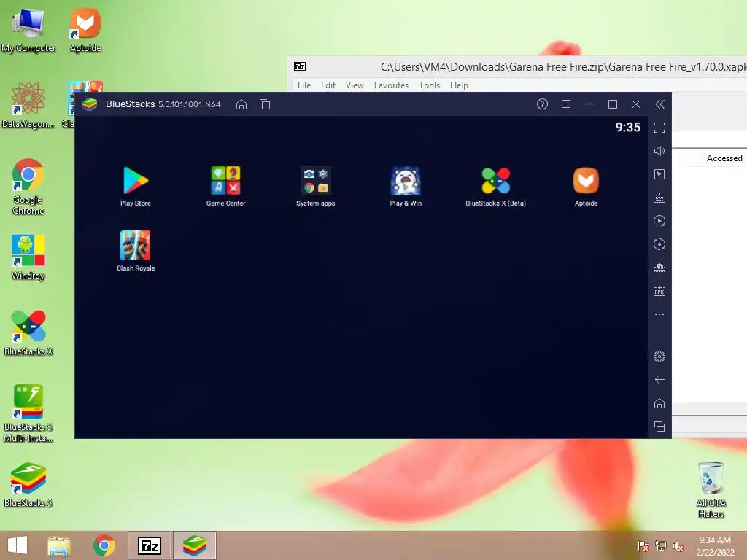This screenshot has width=747, height=560.
Task: Click the volume icon in BlueStacks sidebar
Action: 659,151
